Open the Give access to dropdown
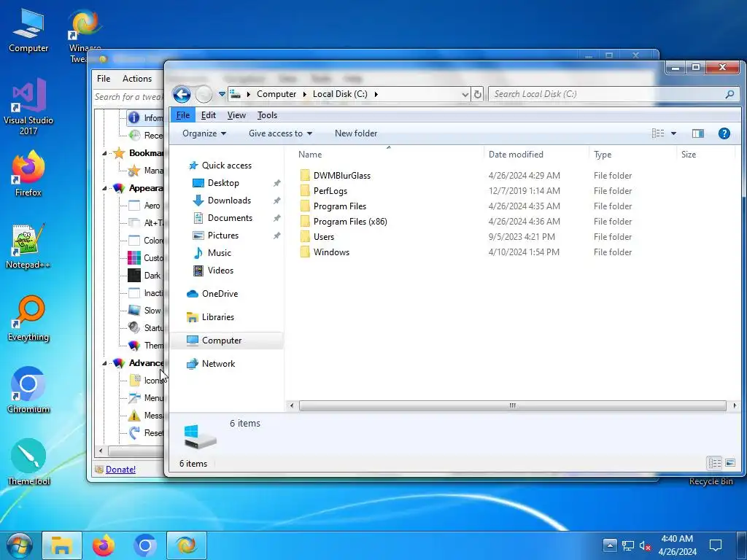The width and height of the screenshot is (747, 560). click(280, 134)
